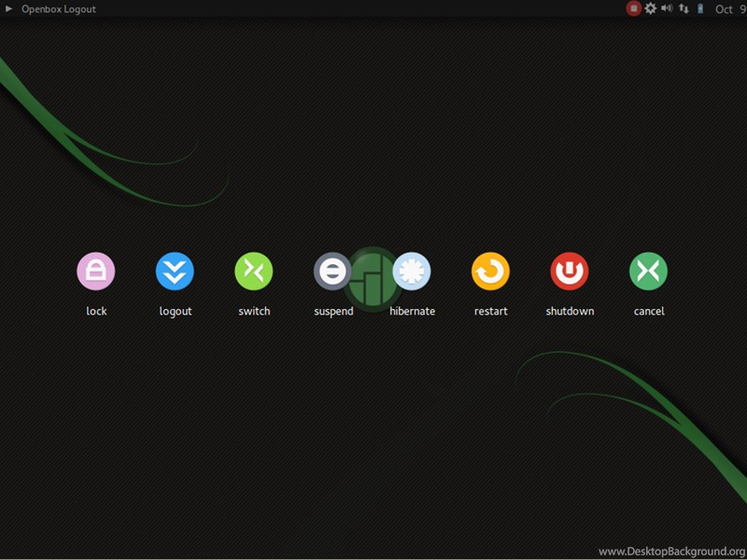Click the "switch" text label

(254, 311)
